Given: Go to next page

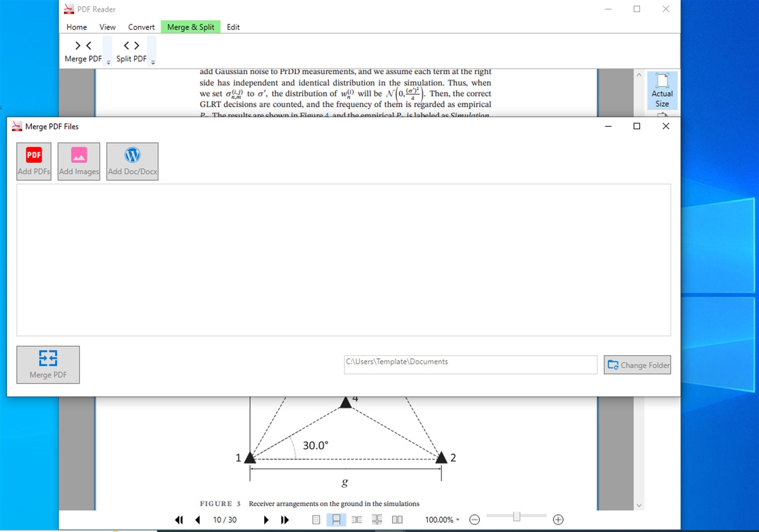Looking at the screenshot, I should 266,520.
